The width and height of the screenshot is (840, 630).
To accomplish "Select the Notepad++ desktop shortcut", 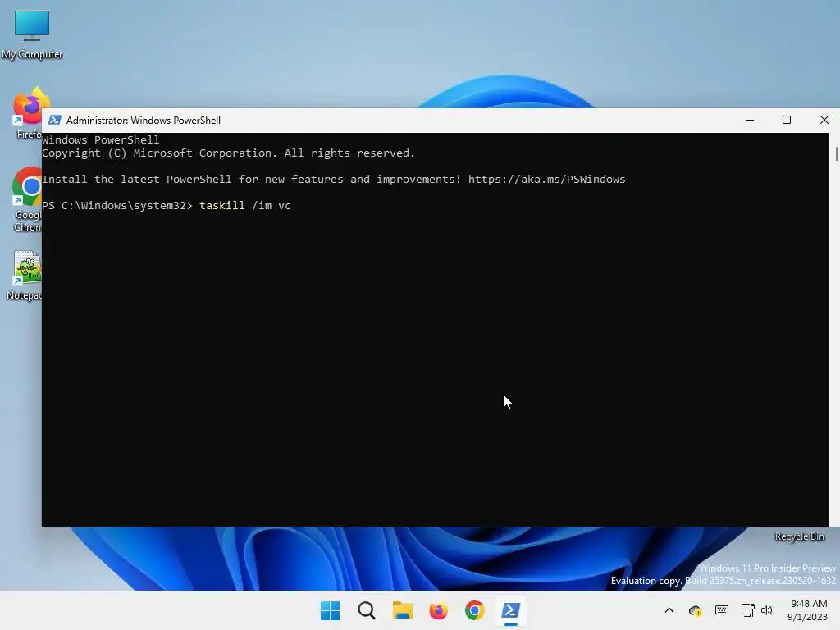I will pos(25,276).
